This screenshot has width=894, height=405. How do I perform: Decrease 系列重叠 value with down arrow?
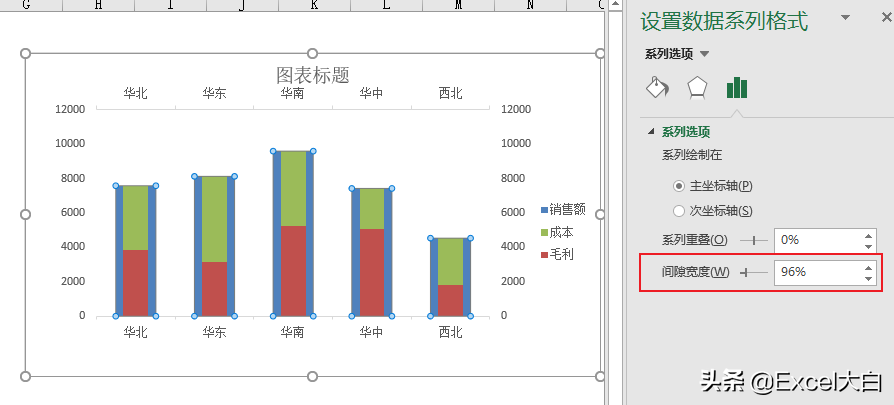coord(868,246)
